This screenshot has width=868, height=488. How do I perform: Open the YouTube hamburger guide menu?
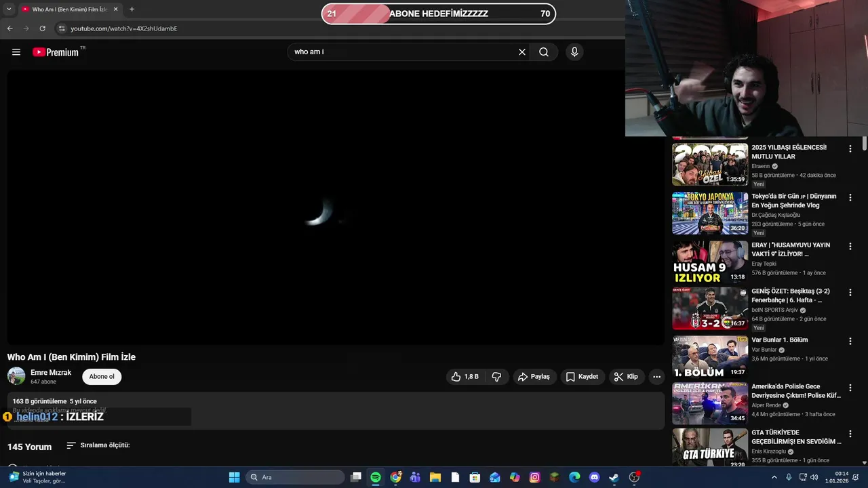(16, 52)
